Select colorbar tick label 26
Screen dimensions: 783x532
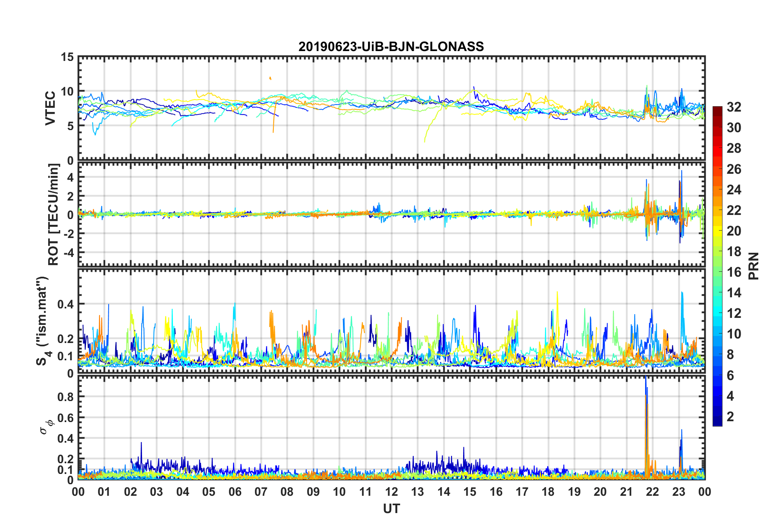(734, 169)
